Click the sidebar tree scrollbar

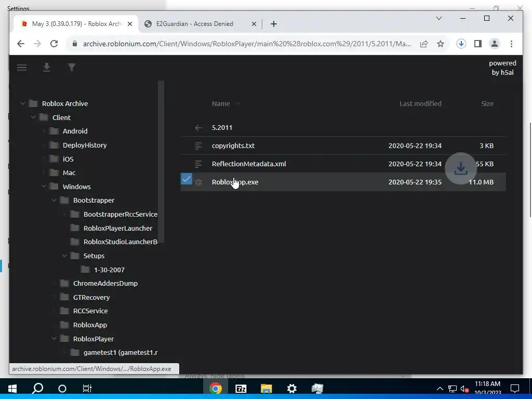(x=161, y=162)
